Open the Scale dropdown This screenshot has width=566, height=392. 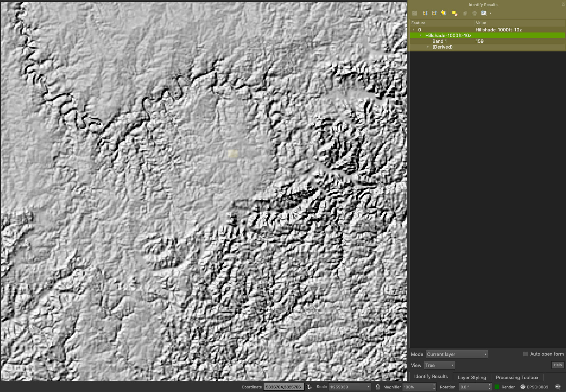click(x=350, y=387)
